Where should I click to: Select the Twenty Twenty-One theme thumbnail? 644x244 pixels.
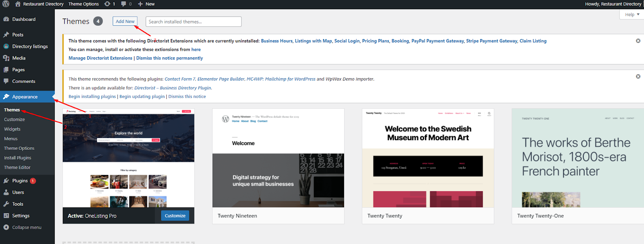coord(578,158)
